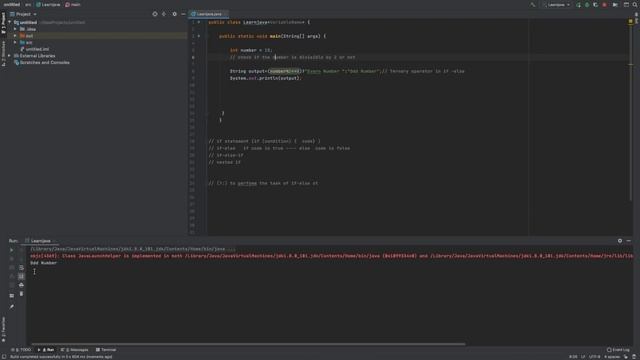Click the LF line separator in status bar
Screen dimensions: 640x360
pyautogui.click(x=583, y=357)
